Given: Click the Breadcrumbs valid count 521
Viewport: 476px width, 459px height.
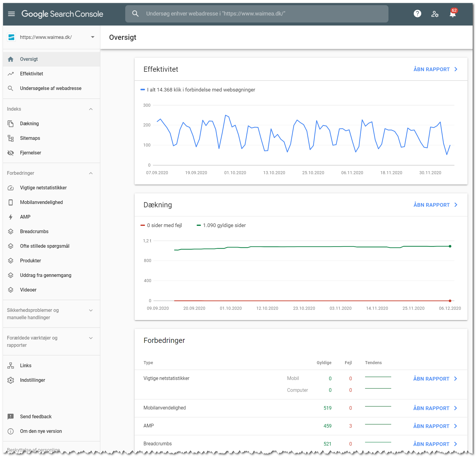Looking at the screenshot, I should (327, 444).
